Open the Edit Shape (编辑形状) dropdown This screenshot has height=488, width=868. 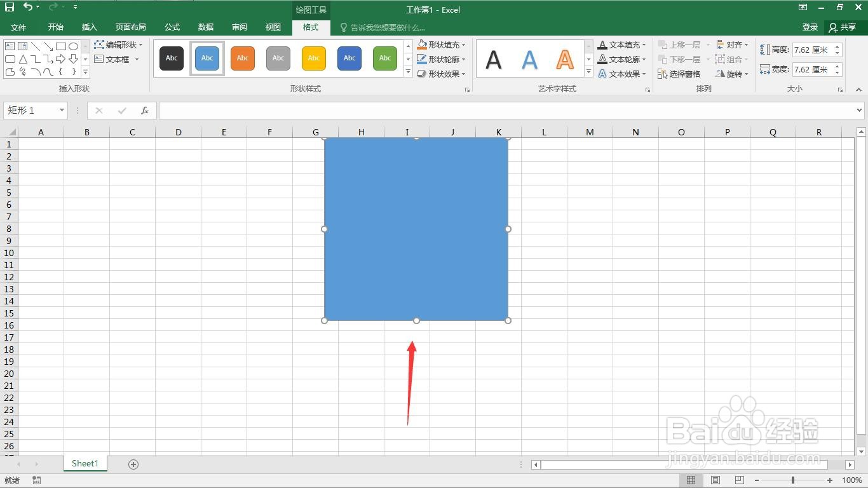click(119, 45)
